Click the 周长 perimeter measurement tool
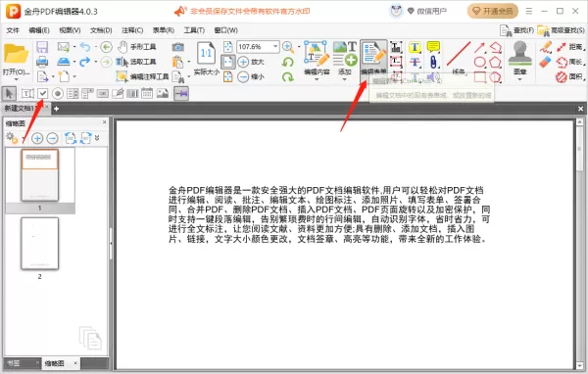The height and width of the screenshot is (374, 588). (x=569, y=62)
